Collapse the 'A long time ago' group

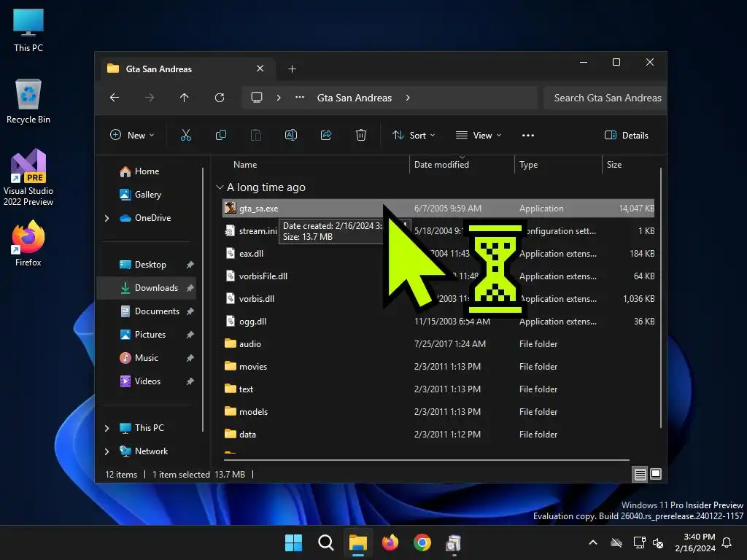tap(220, 187)
